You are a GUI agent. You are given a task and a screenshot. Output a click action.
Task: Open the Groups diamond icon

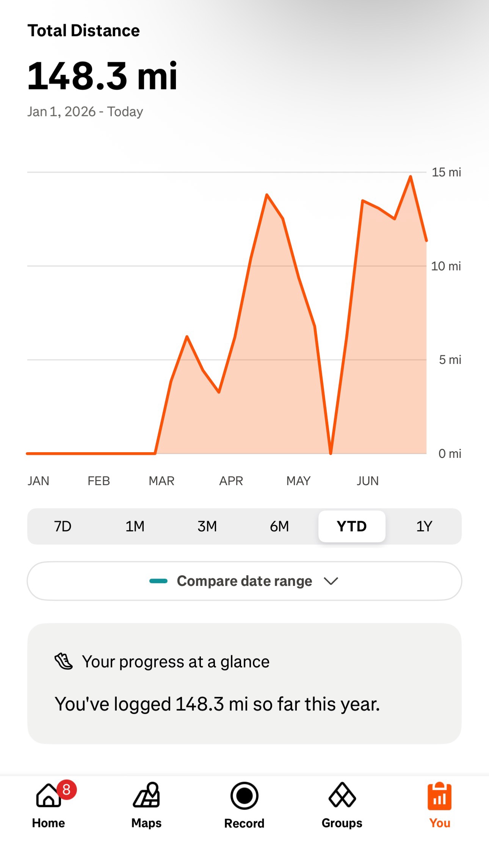pos(342,795)
